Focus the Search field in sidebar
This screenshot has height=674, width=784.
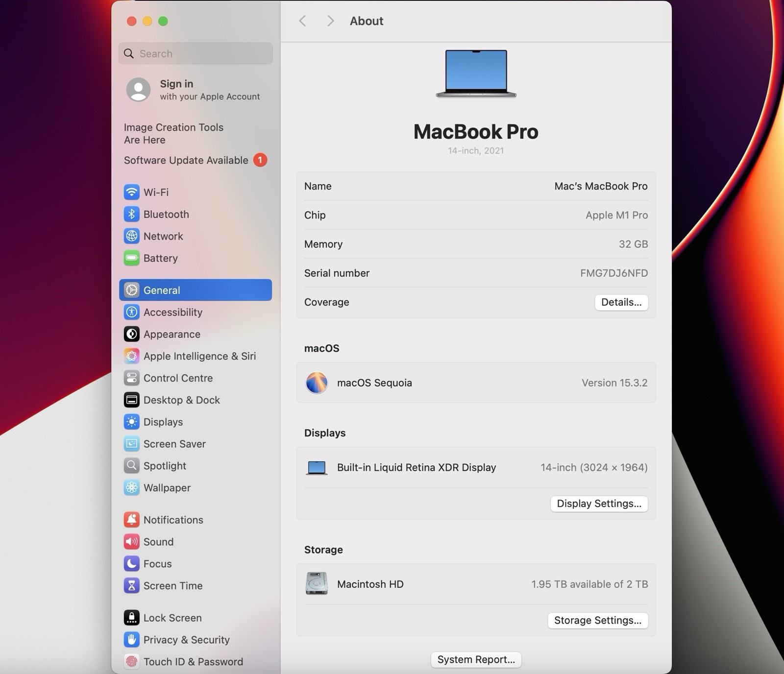[196, 53]
